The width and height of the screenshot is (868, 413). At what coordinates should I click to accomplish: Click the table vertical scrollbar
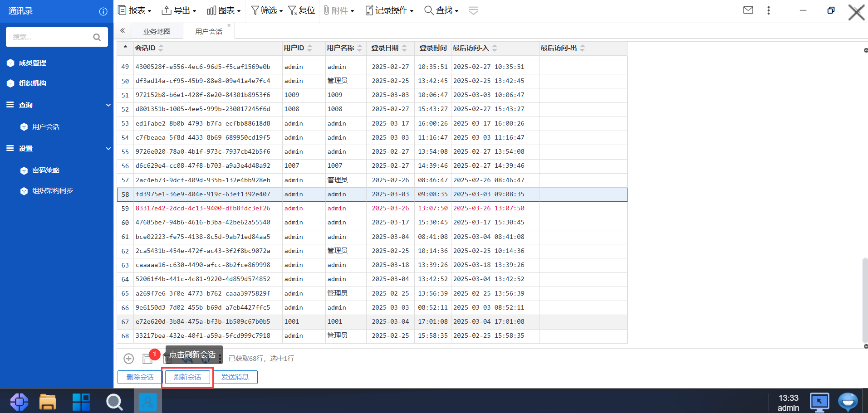pos(865,299)
